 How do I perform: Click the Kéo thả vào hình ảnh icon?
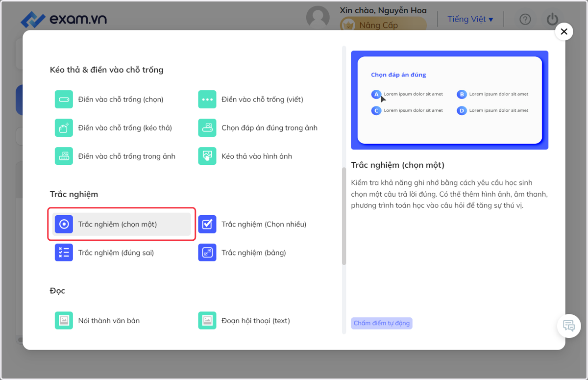pos(207,156)
